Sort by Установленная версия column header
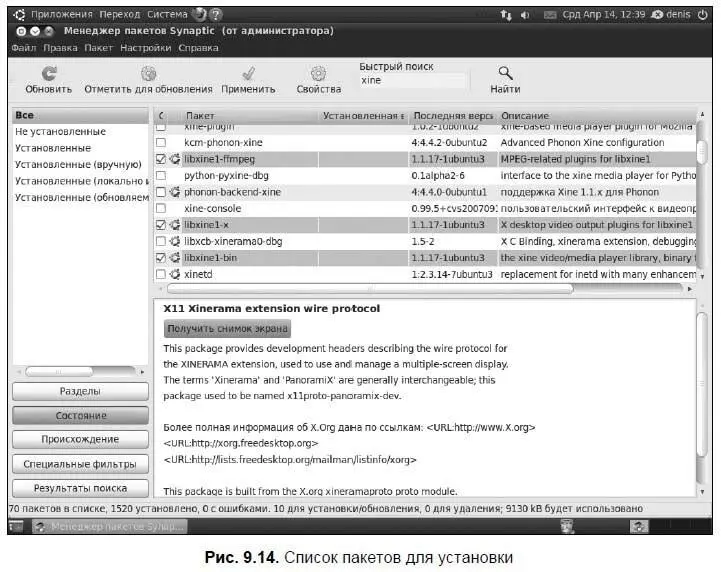This screenshot has height=572, width=721. [363, 116]
